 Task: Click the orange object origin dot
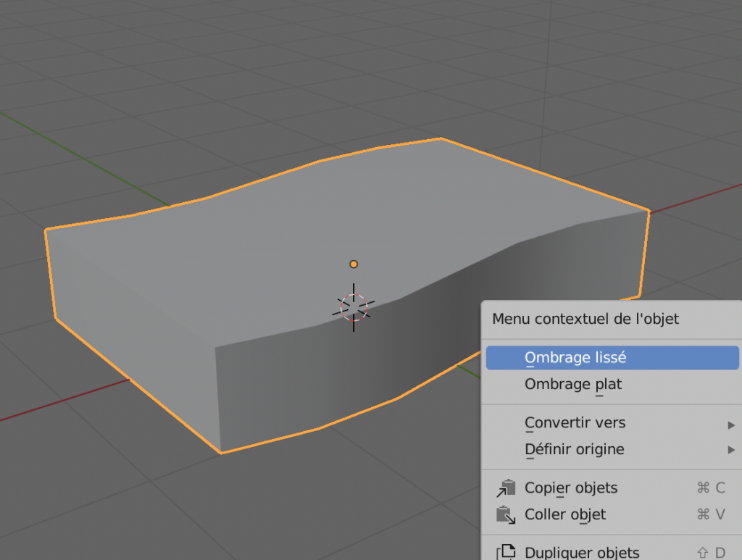click(354, 264)
